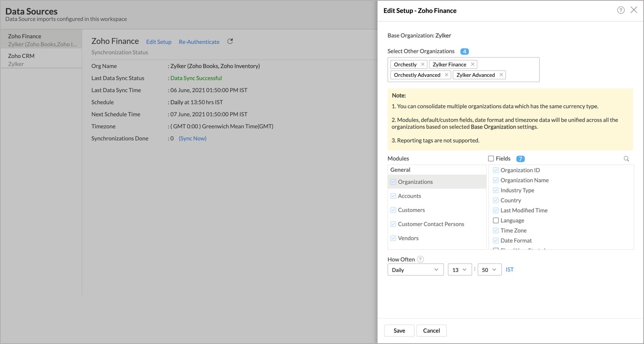Select Zoho CRM data source
644x344 pixels.
coord(41,59)
